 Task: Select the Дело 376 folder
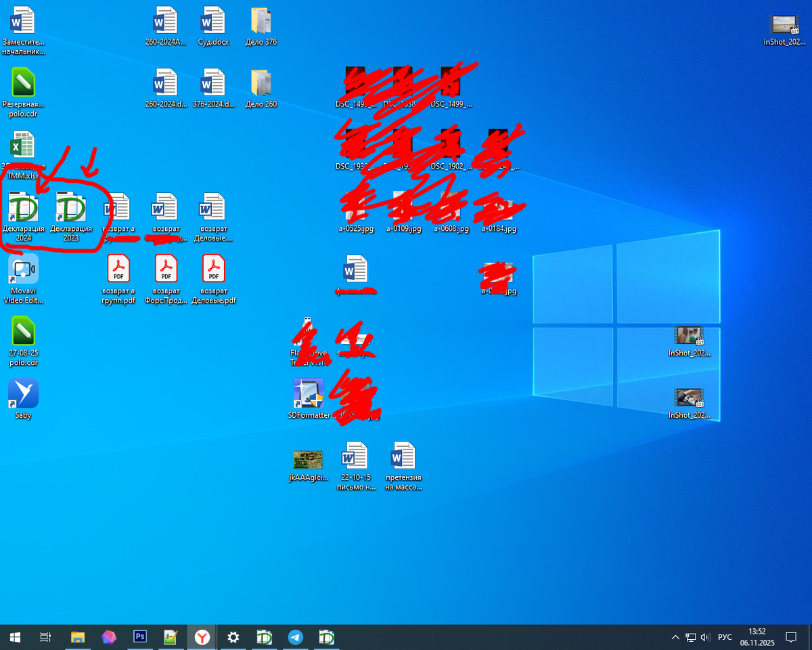pyautogui.click(x=261, y=26)
